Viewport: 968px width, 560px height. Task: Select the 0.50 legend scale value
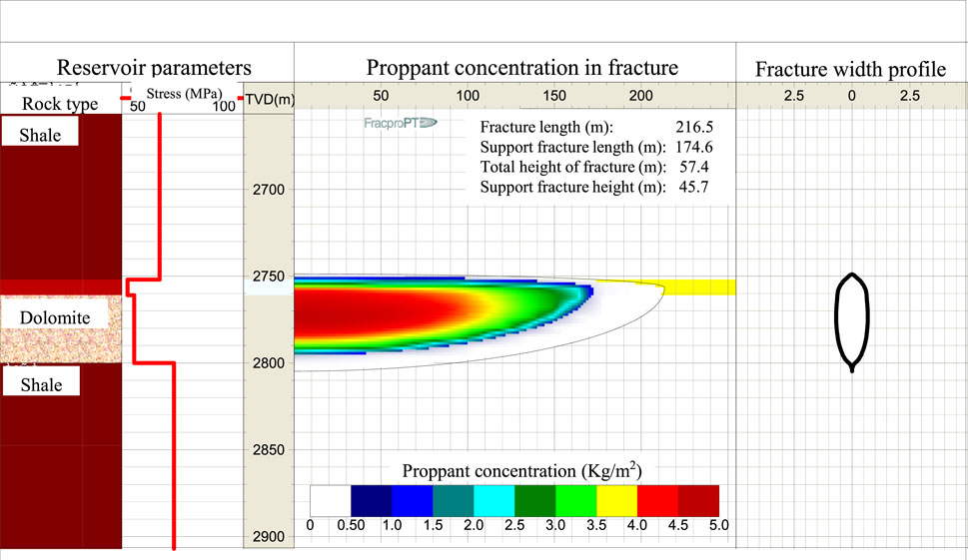[x=351, y=525]
